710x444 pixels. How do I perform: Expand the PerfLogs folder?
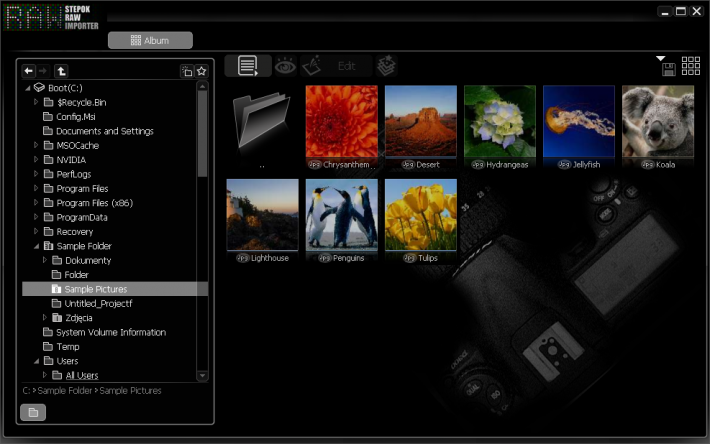coord(36,174)
